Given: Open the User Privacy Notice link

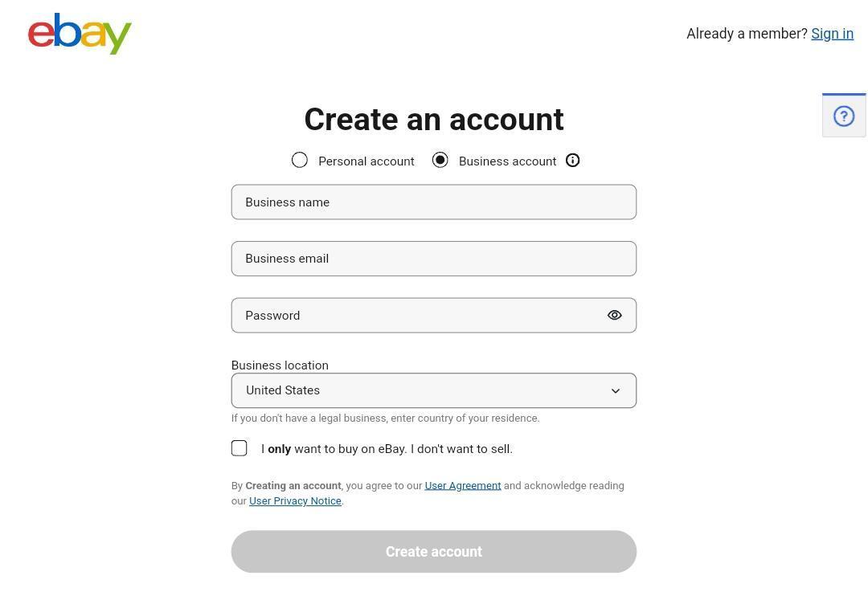Looking at the screenshot, I should tap(295, 501).
